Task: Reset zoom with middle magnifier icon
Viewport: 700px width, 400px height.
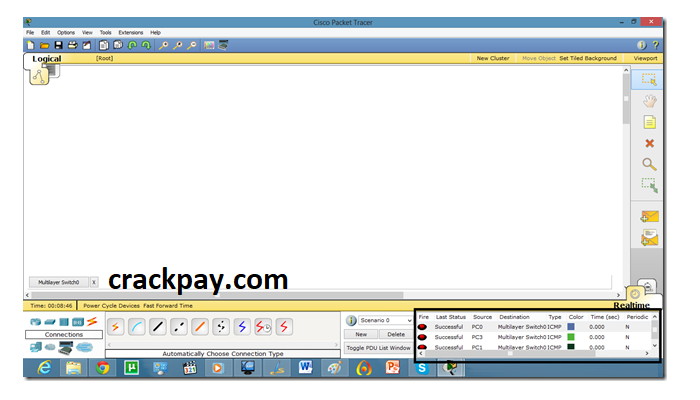Action: point(178,45)
